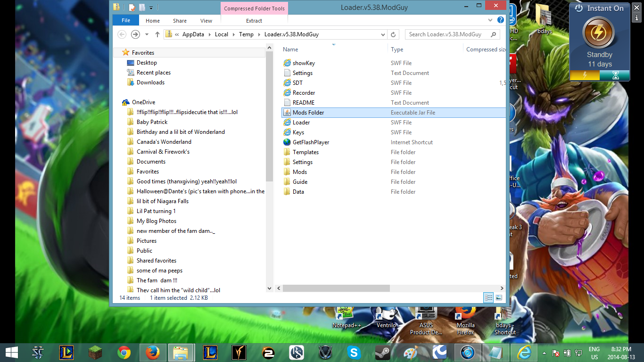This screenshot has width=644, height=362.
Task: Switch to large icons view in status bar
Action: pos(499,297)
